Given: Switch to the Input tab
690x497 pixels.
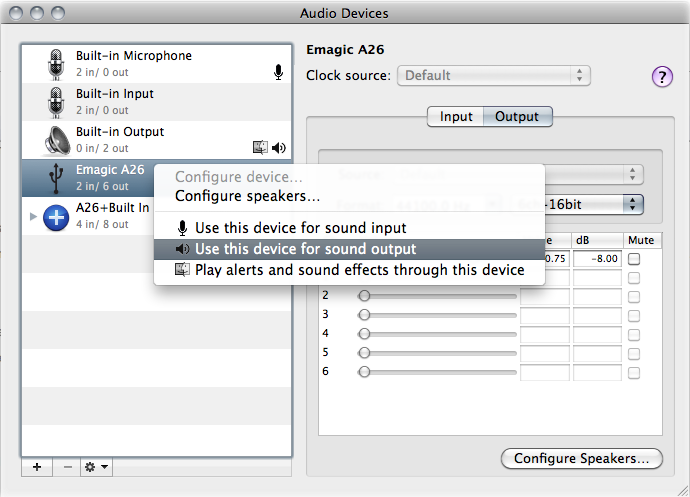Looking at the screenshot, I should click(x=455, y=117).
